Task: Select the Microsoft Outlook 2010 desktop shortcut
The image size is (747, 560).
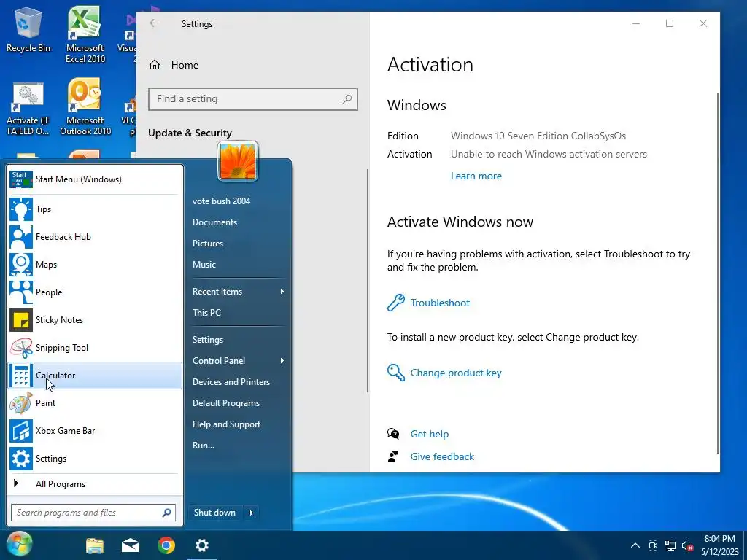Action: (x=85, y=106)
